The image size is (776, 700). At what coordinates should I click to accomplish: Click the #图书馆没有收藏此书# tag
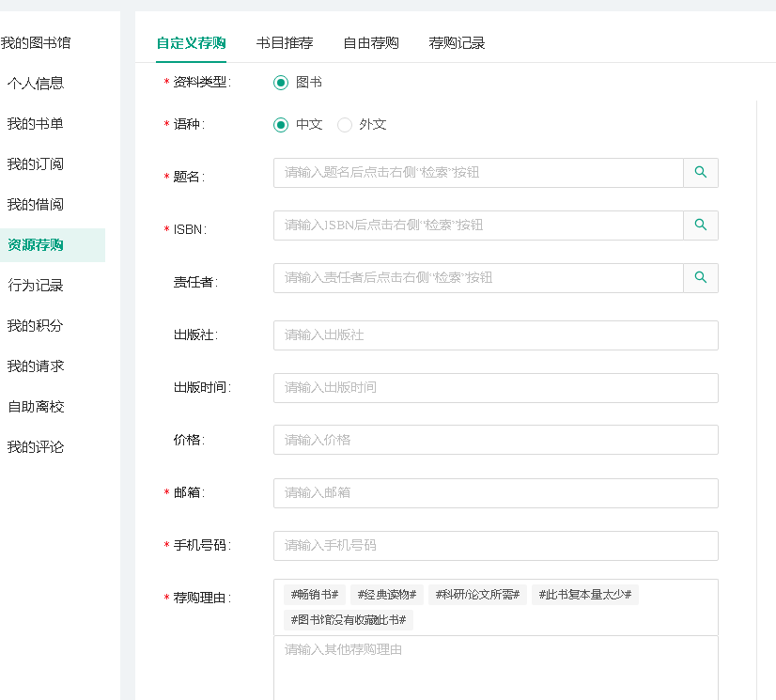348,620
